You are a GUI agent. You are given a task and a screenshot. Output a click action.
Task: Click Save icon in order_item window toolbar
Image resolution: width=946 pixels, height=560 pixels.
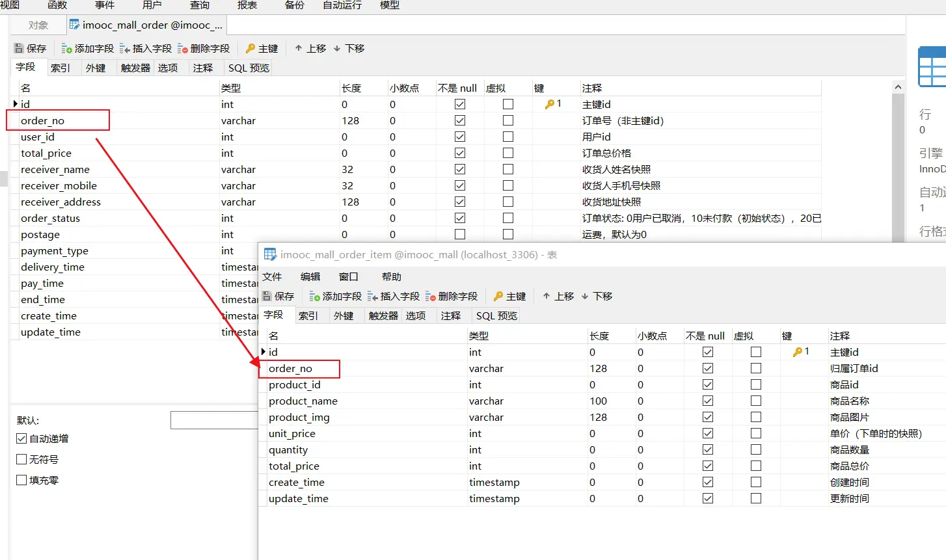(267, 297)
